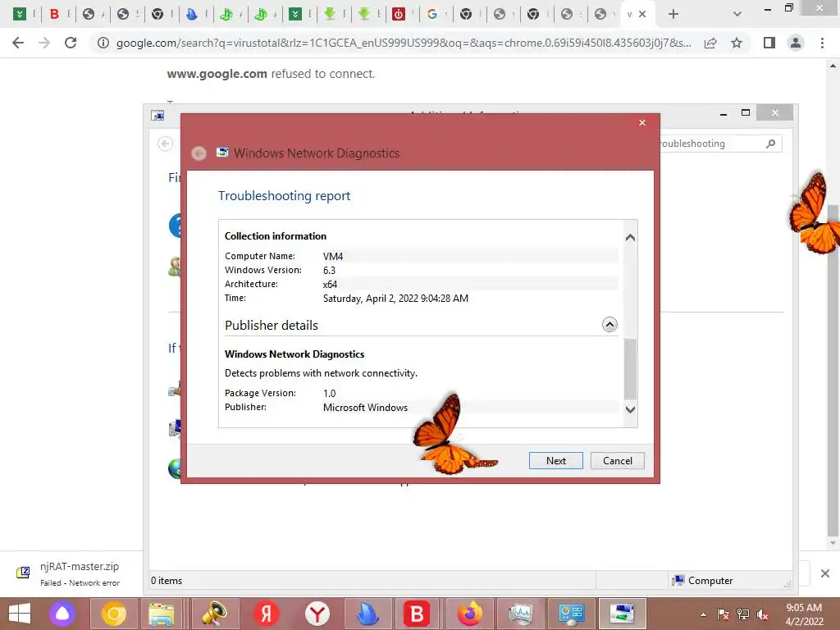This screenshot has height=630, width=840.
Task: Open the yellow Chromium taskbar icon
Action: click(113, 614)
